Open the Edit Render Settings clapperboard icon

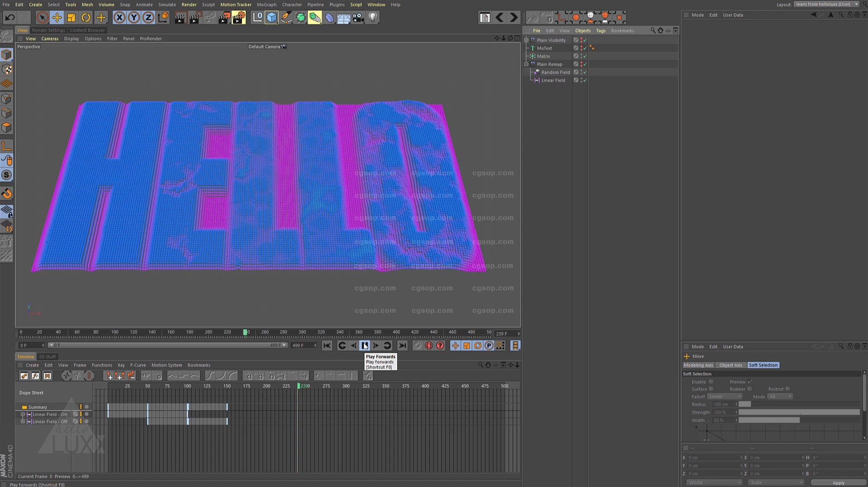pyautogui.click(x=238, y=18)
